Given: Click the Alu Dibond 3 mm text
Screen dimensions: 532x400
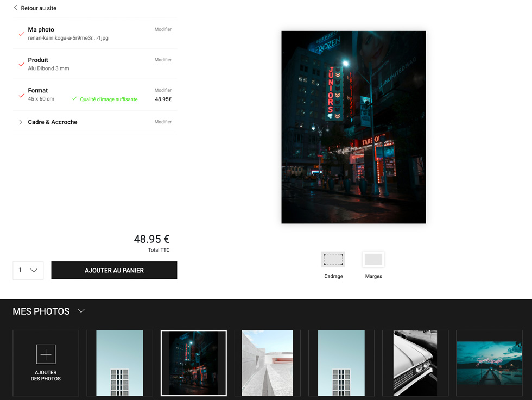Looking at the screenshot, I should point(48,68).
